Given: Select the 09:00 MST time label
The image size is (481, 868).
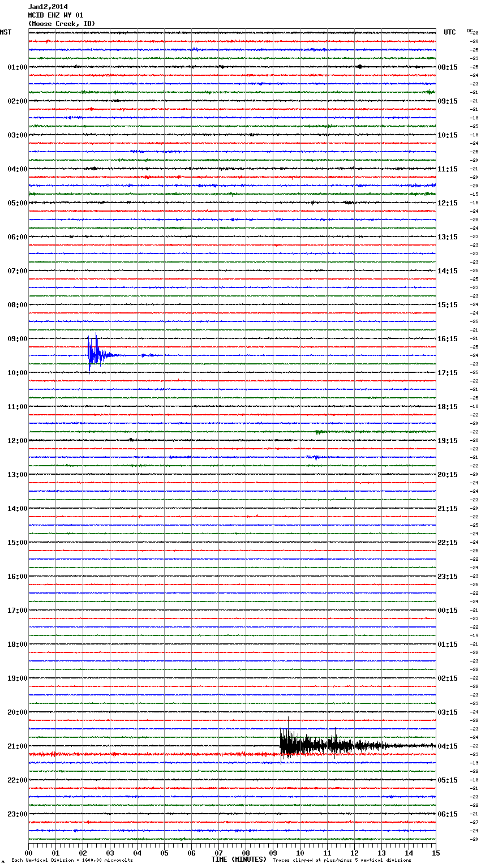Looking at the screenshot, I should pos(17,339).
